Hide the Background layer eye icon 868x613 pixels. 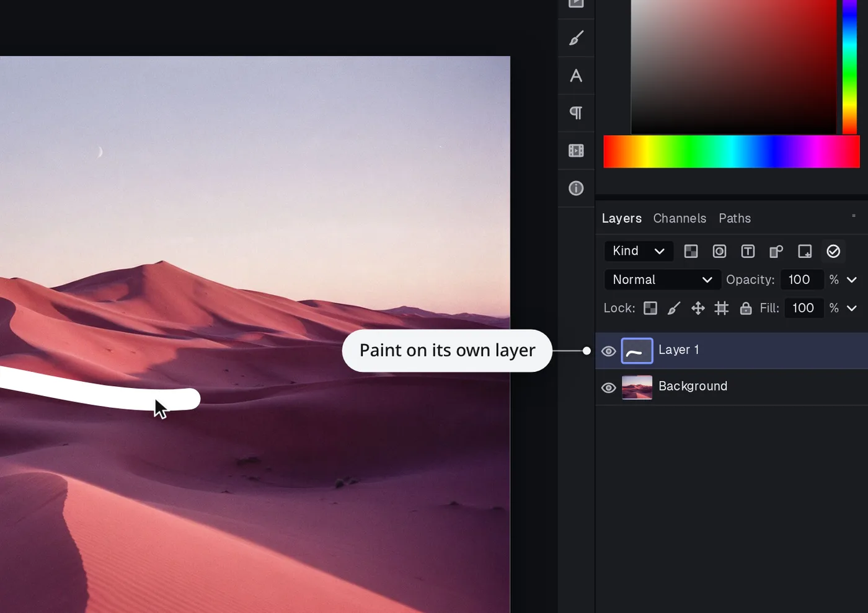pos(608,387)
